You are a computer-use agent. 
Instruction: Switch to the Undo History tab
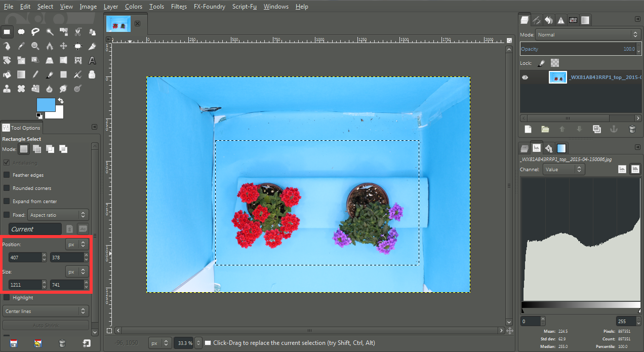point(549,20)
